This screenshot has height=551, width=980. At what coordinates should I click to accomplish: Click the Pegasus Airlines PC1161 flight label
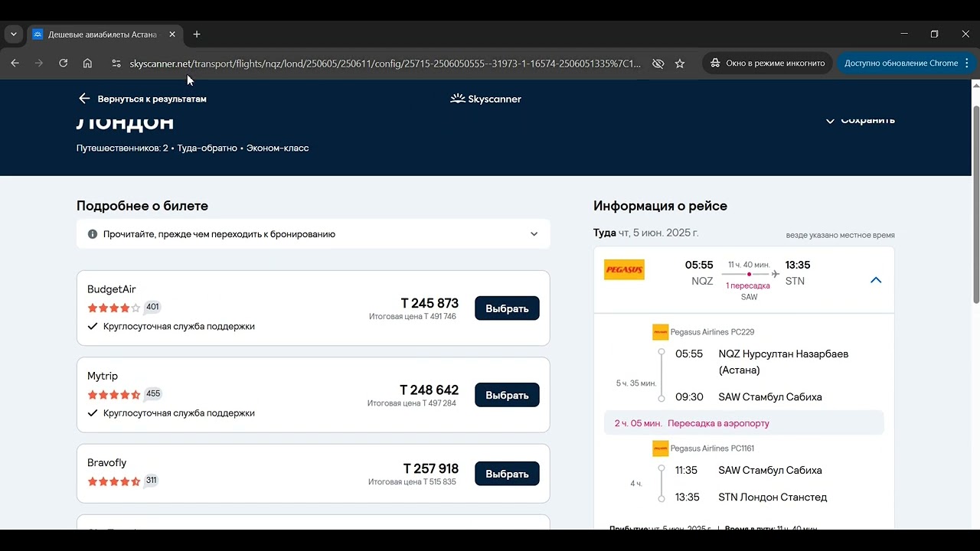pos(713,448)
